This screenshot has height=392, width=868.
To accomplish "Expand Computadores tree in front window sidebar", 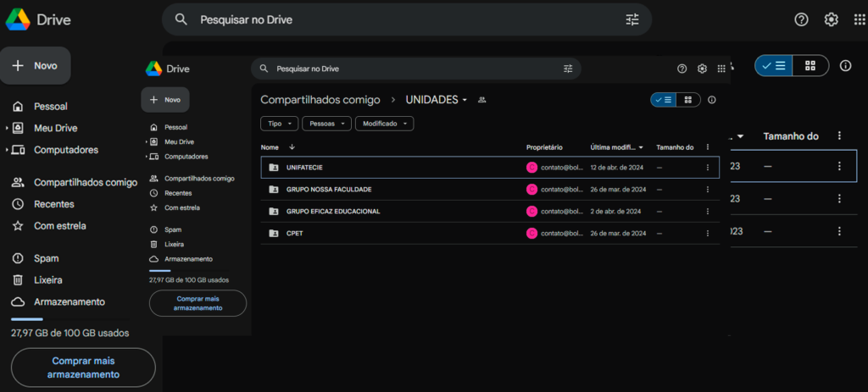I will (147, 157).
